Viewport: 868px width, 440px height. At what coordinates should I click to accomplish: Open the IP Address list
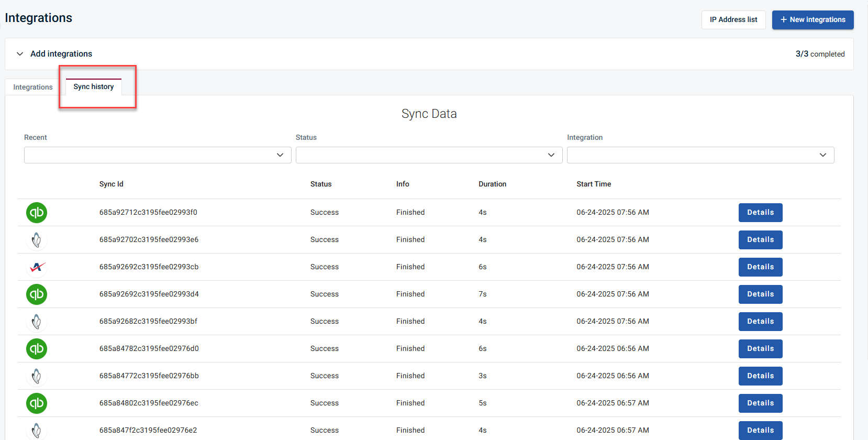pos(733,20)
